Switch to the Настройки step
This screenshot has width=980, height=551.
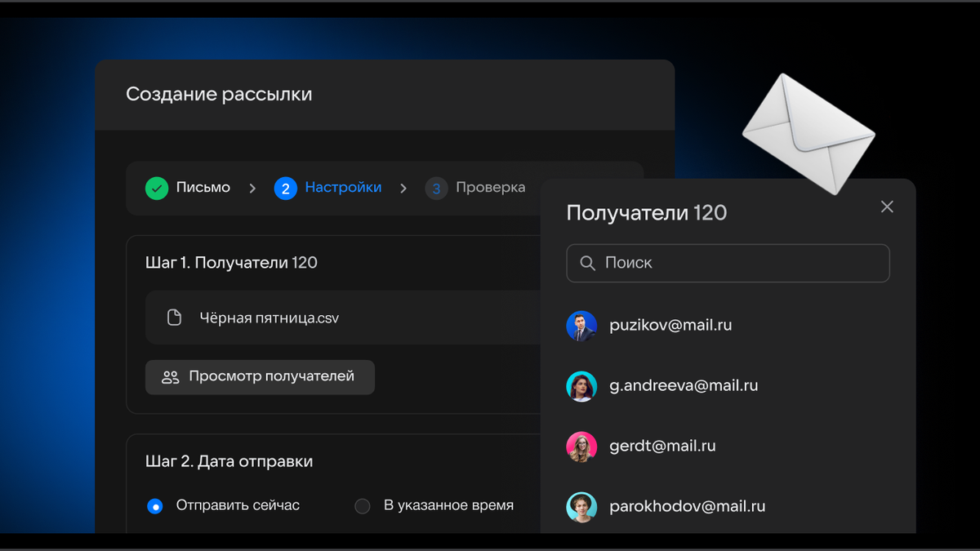point(343,188)
